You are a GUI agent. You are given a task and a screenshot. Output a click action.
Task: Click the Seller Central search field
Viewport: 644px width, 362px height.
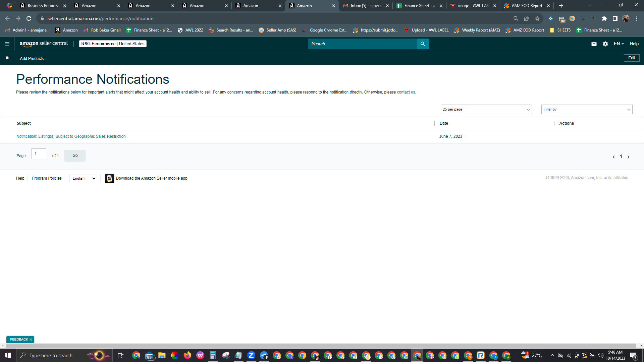click(362, 44)
